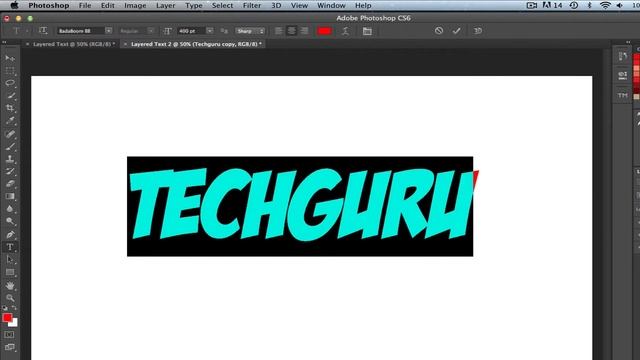
Task: Open the text color swatch in options bar
Action: click(x=324, y=31)
